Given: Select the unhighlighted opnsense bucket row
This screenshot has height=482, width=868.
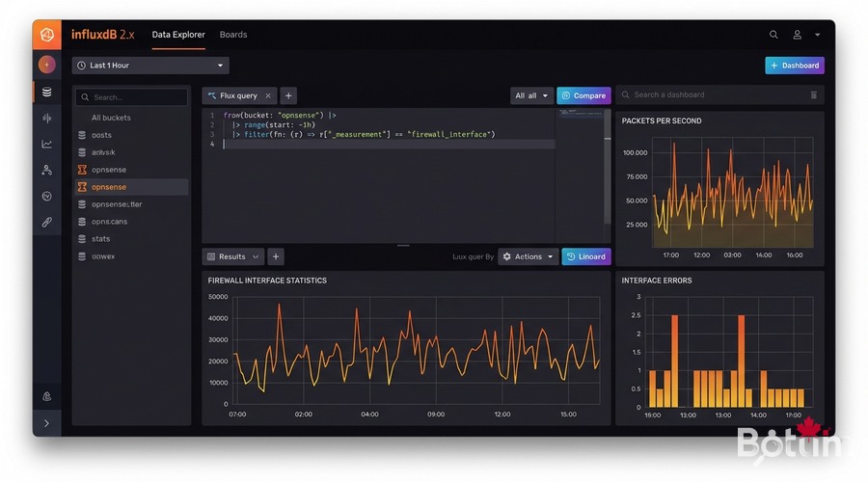Looking at the screenshot, I should tap(132, 170).
